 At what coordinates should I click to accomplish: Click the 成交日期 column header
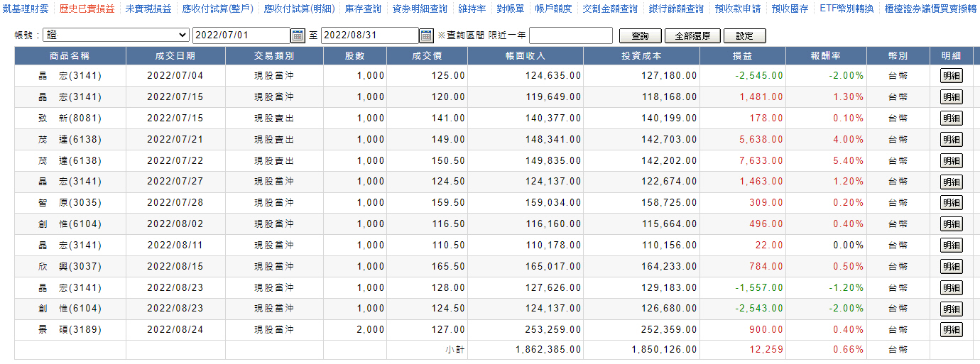175,56
